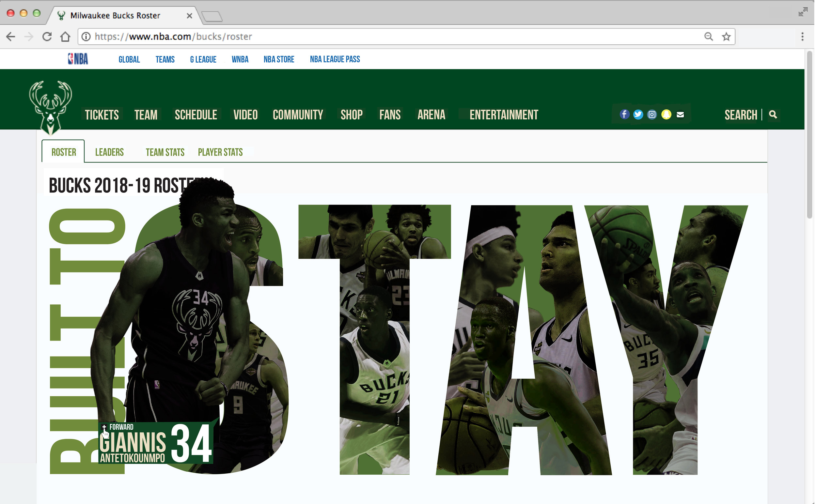Screen dimensions: 816x504
Task: Click the search magnifier icon
Action: tap(773, 115)
